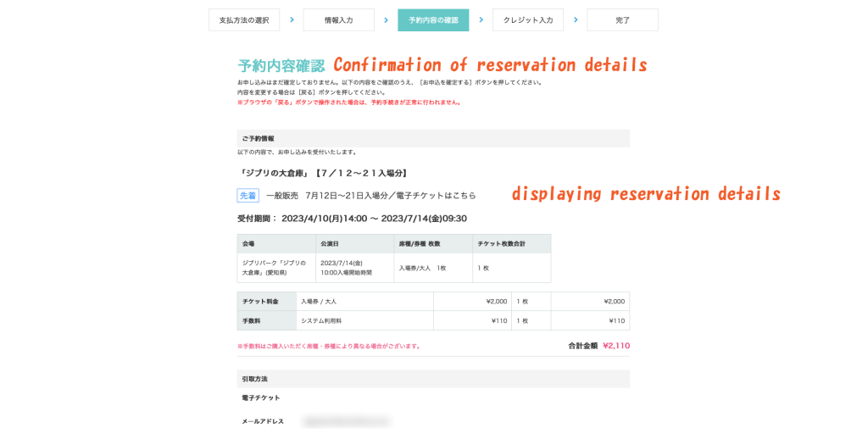The height and width of the screenshot is (439, 868).
Task: Click the highlighted 予約内容の確認 step
Action: pos(433,20)
